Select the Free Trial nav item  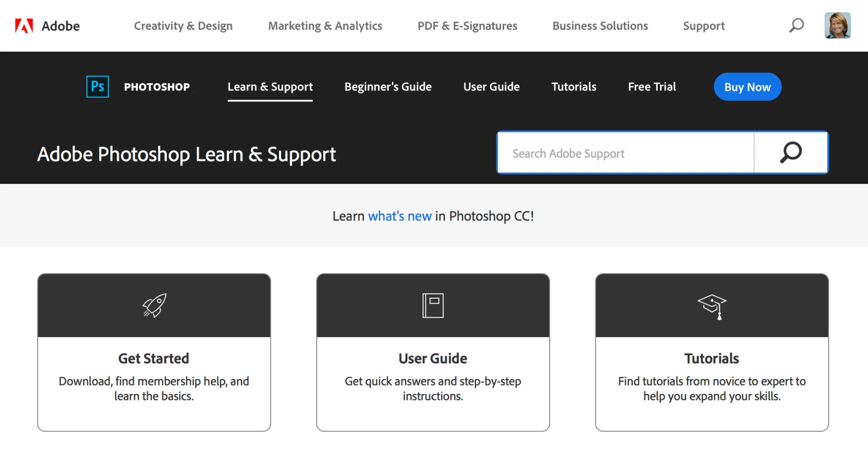652,87
